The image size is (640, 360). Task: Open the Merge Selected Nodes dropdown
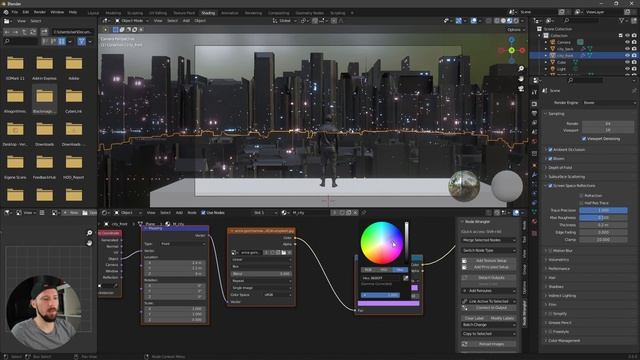489,240
